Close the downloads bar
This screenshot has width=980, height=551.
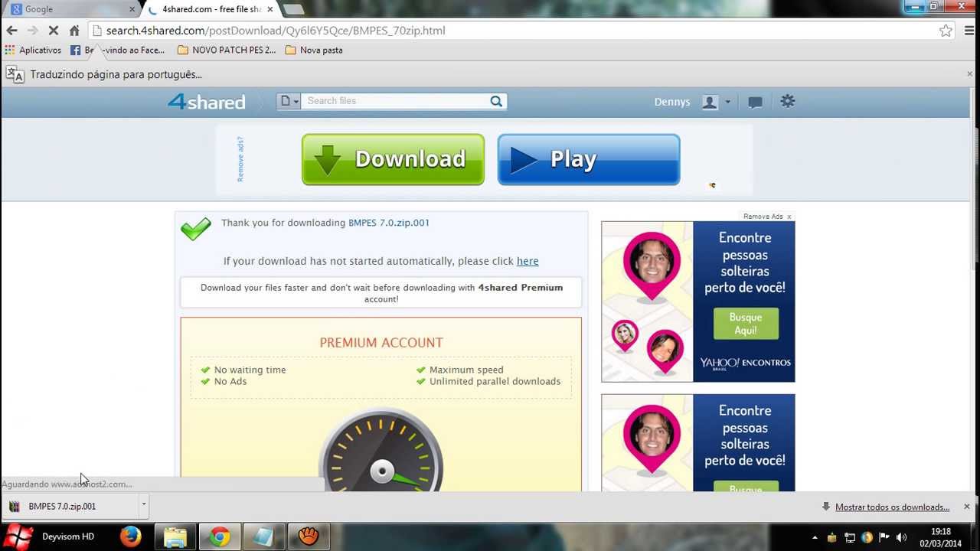(x=966, y=507)
